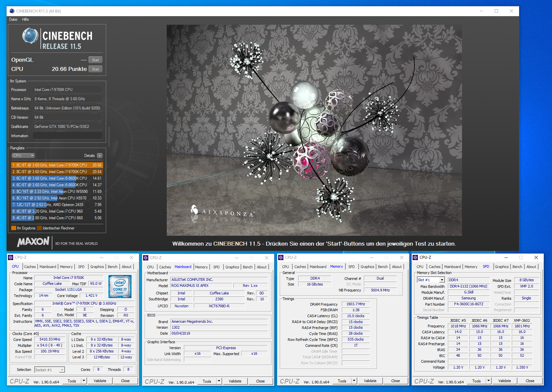Image resolution: width=552 pixels, height=392 pixels.
Task: Click the NB Frequency value 5004.9 MHz
Action: coord(380,290)
